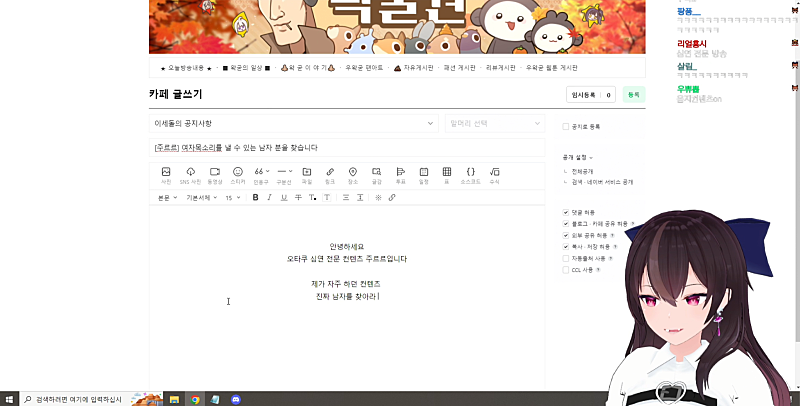
Task: Uncheck the 댓글 허용 checkbox
Action: pos(566,212)
